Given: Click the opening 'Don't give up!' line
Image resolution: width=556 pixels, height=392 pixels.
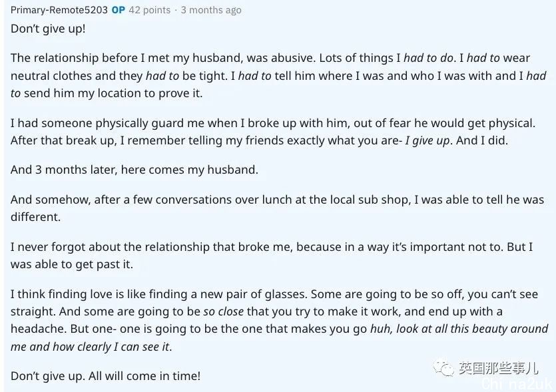Looking at the screenshot, I should 48,29.
